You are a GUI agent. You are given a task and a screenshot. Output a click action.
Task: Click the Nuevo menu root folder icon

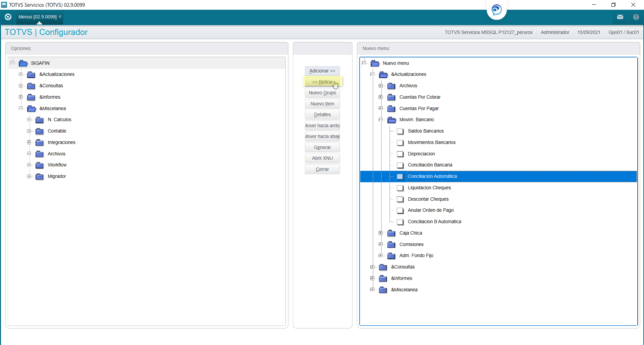375,63
